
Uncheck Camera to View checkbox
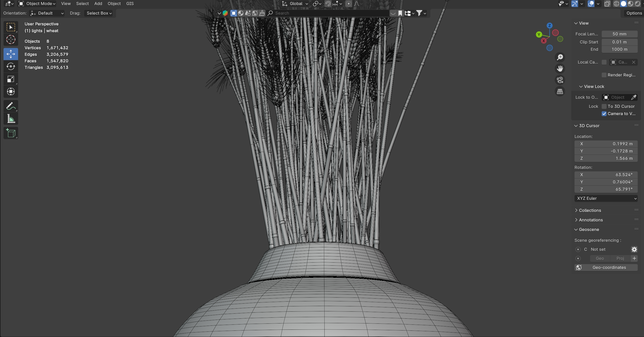tap(604, 114)
